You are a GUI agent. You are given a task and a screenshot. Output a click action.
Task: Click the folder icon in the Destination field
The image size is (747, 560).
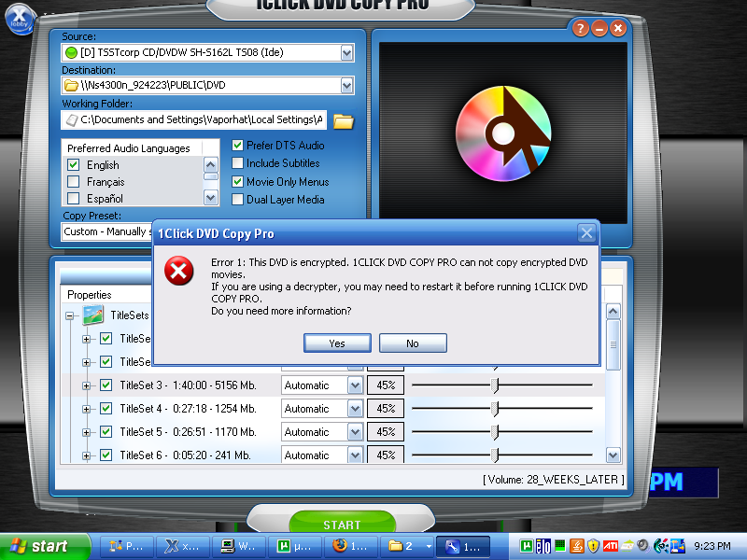coord(72,86)
